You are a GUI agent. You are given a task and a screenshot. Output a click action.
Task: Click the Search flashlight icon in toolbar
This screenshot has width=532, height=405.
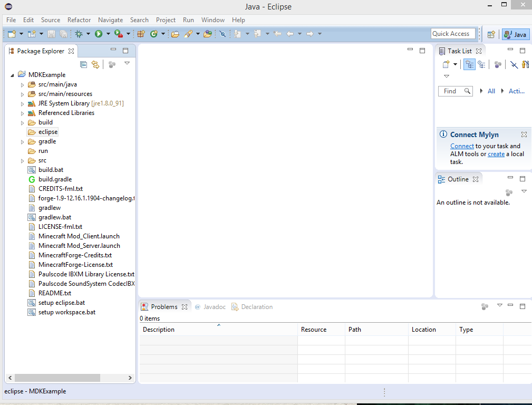(188, 34)
